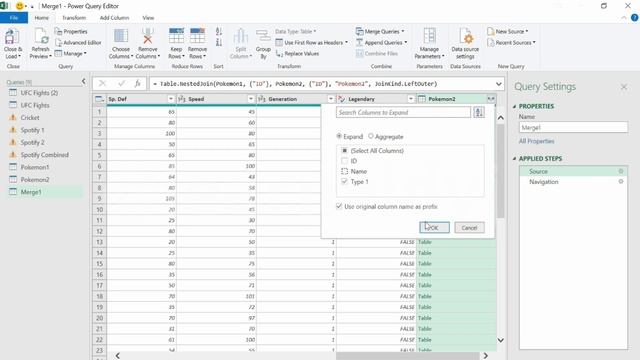Switch to the Home tab

pos(42,18)
